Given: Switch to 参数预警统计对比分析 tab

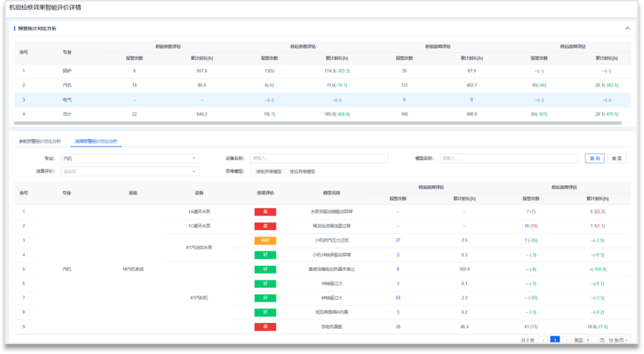Looking at the screenshot, I should pos(40,141).
